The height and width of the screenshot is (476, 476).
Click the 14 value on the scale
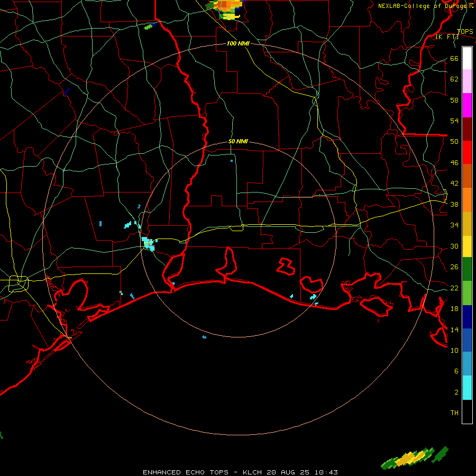(x=454, y=329)
